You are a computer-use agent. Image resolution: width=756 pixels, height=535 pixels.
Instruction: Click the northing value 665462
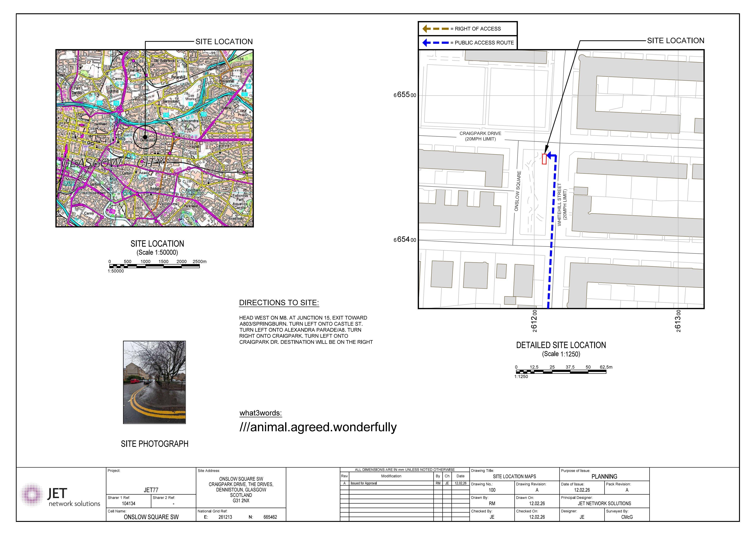[x=270, y=517]
